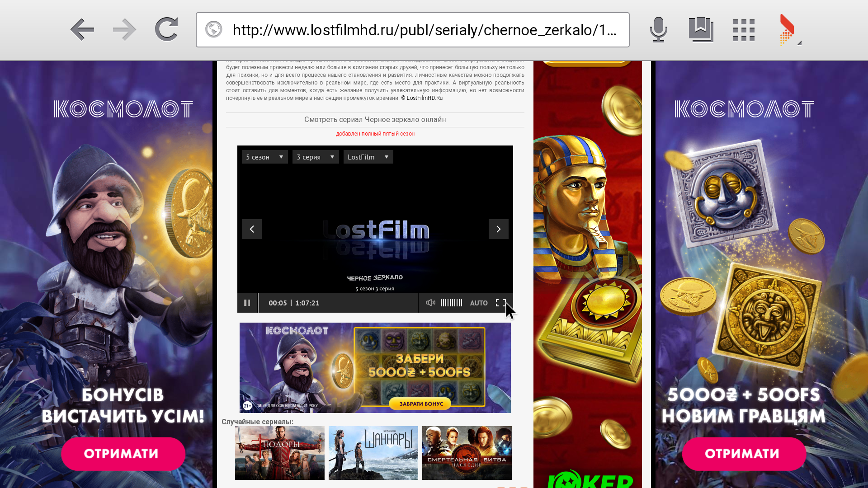Image resolution: width=868 pixels, height=488 pixels.
Task: Click the pharaoh Joker casino banner
Action: tap(588, 274)
